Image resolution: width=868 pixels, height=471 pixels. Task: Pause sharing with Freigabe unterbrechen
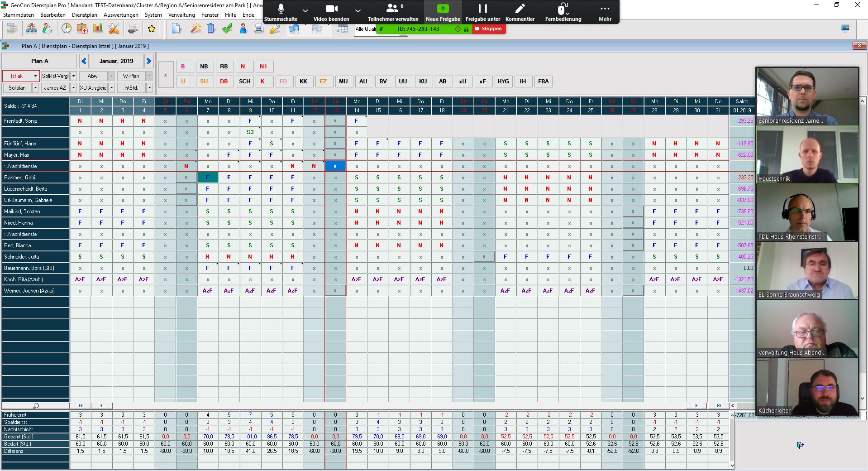pos(482,12)
